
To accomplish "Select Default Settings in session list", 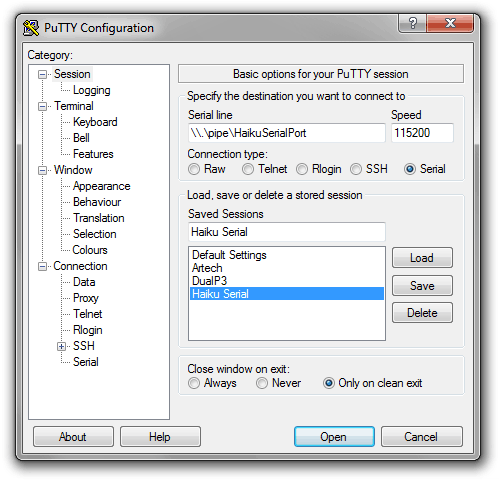I will (287, 255).
